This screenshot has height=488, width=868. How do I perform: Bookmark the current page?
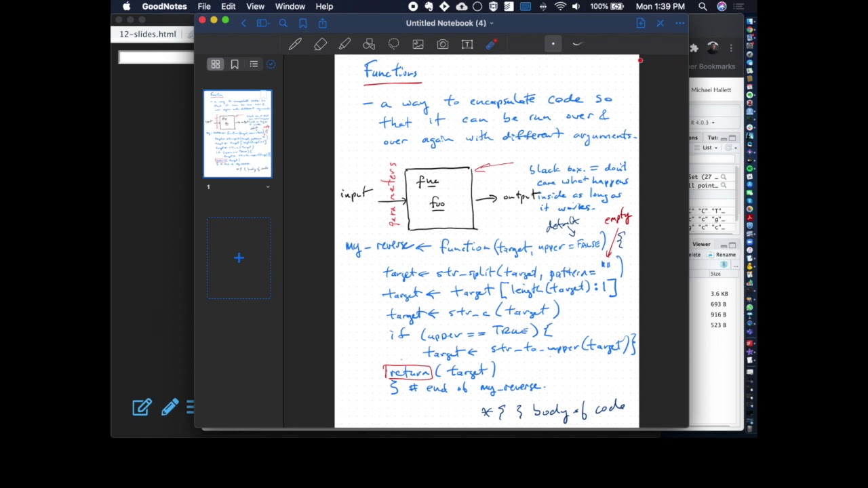[303, 23]
